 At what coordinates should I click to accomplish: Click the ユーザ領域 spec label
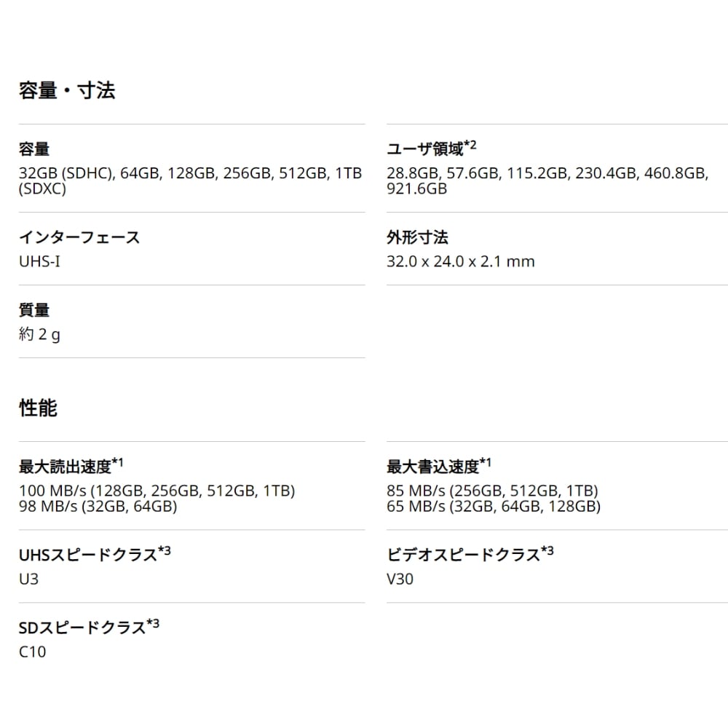click(x=425, y=150)
